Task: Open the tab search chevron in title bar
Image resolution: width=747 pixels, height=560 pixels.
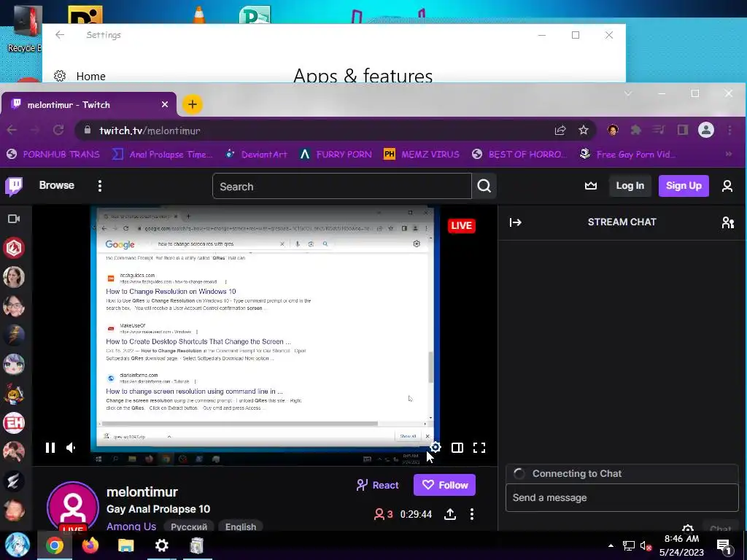Action: (x=628, y=93)
